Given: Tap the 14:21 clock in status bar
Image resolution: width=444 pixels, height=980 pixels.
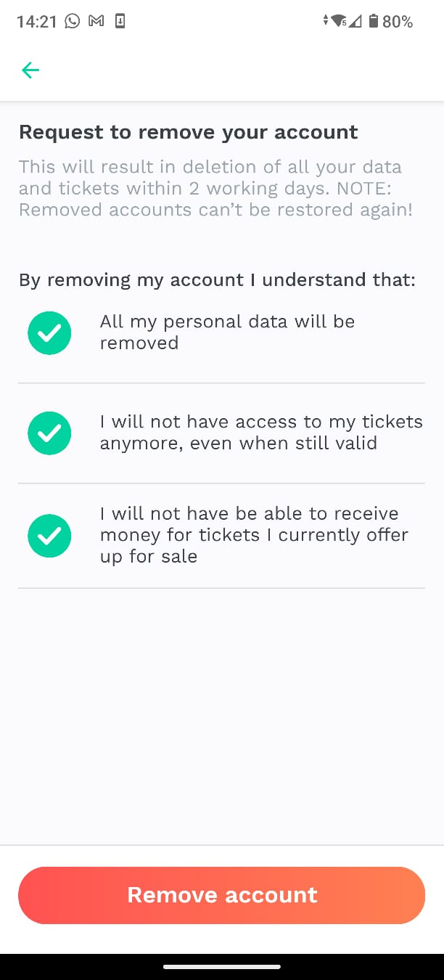Looking at the screenshot, I should [36, 22].
